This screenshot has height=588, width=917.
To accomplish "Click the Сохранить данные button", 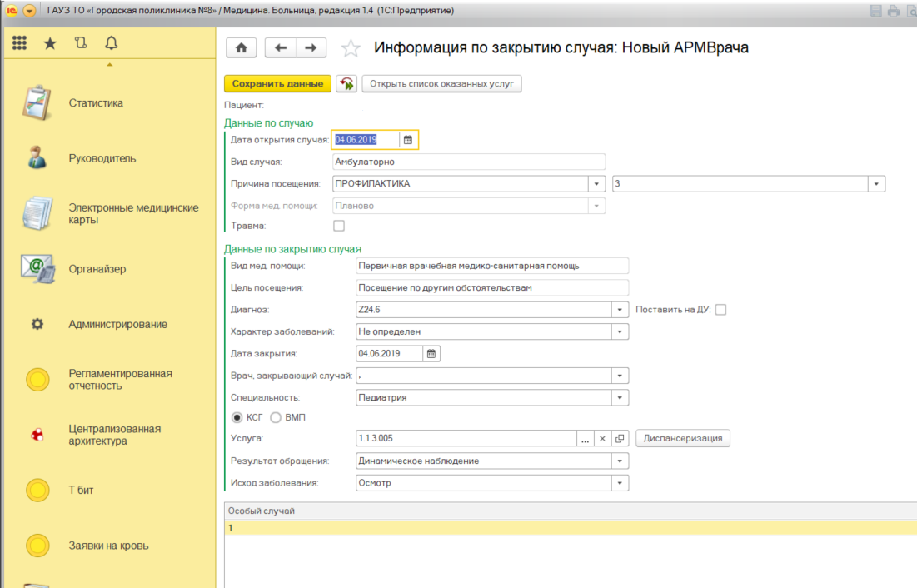I will [277, 84].
